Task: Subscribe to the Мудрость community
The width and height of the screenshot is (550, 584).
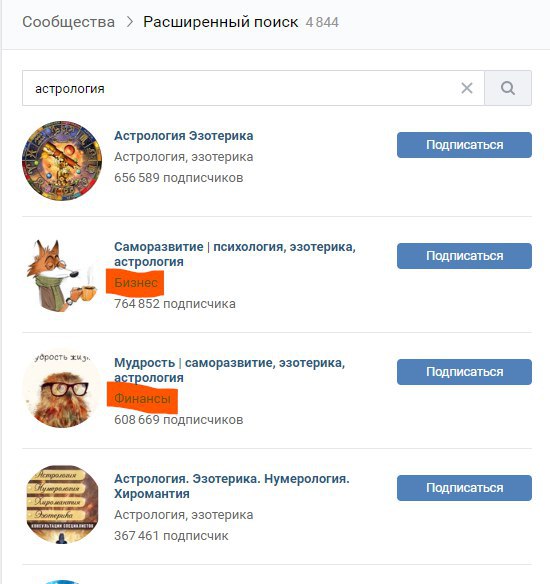Action: pos(464,372)
